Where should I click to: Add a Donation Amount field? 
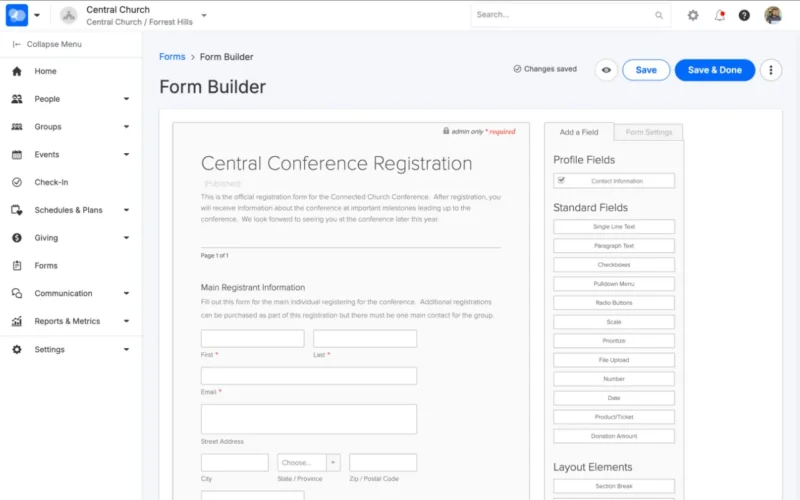[x=614, y=436]
